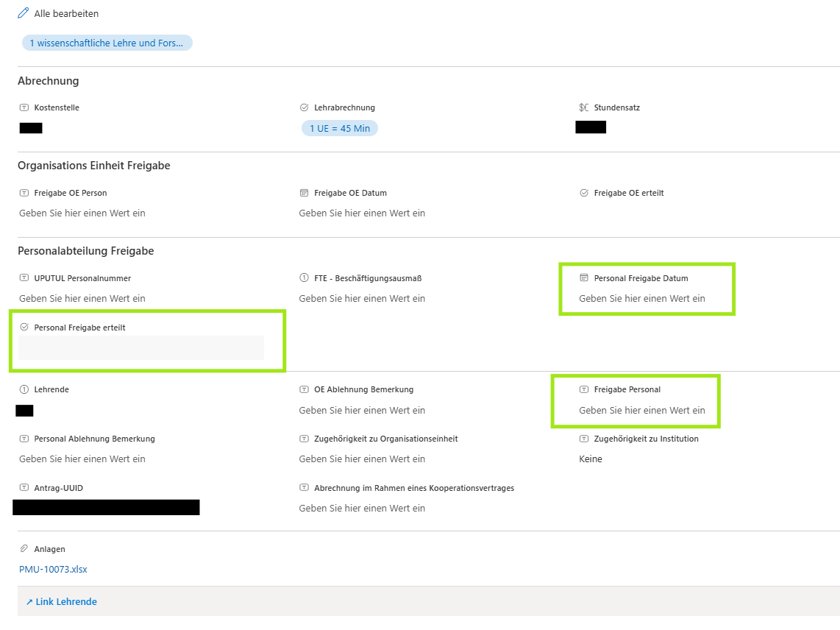Image resolution: width=840 pixels, height=630 pixels.
Task: Click the Freigabe OE Datum value field
Action: (x=362, y=213)
